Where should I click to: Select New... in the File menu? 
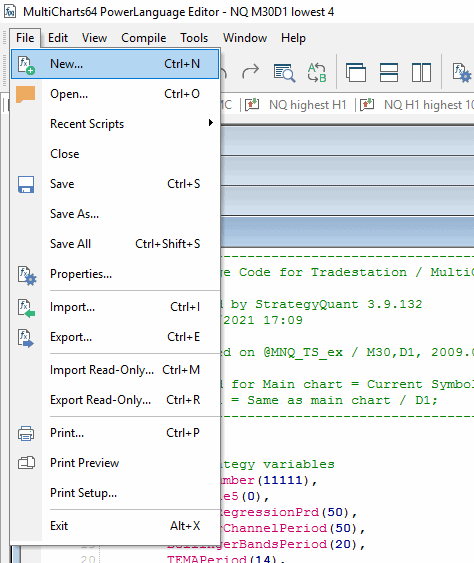(x=115, y=64)
